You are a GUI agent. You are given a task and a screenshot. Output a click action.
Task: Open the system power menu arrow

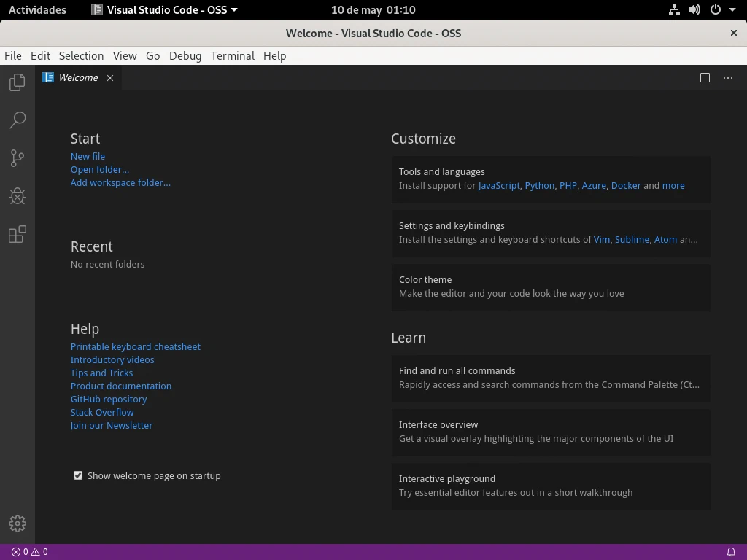tap(732, 10)
